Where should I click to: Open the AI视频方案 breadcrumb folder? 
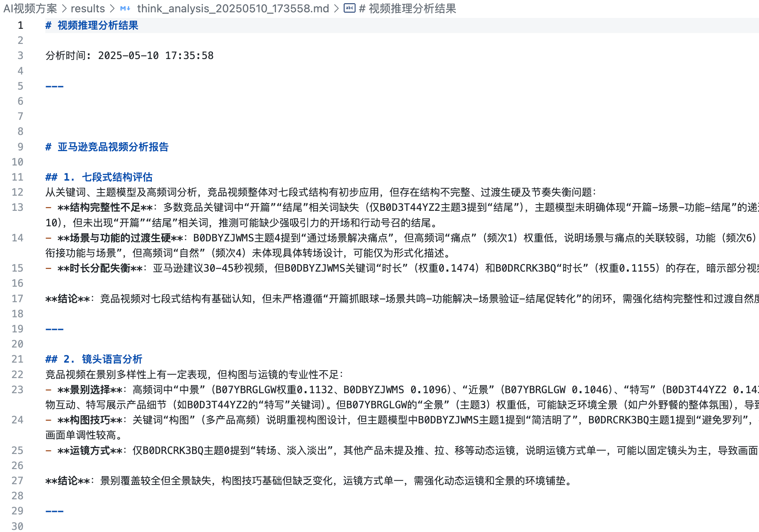pos(30,8)
